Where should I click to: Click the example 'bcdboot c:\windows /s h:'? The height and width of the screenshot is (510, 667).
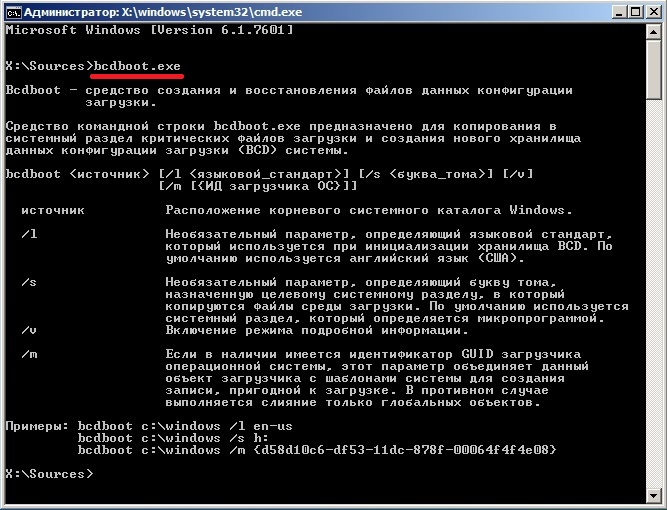(x=173, y=438)
